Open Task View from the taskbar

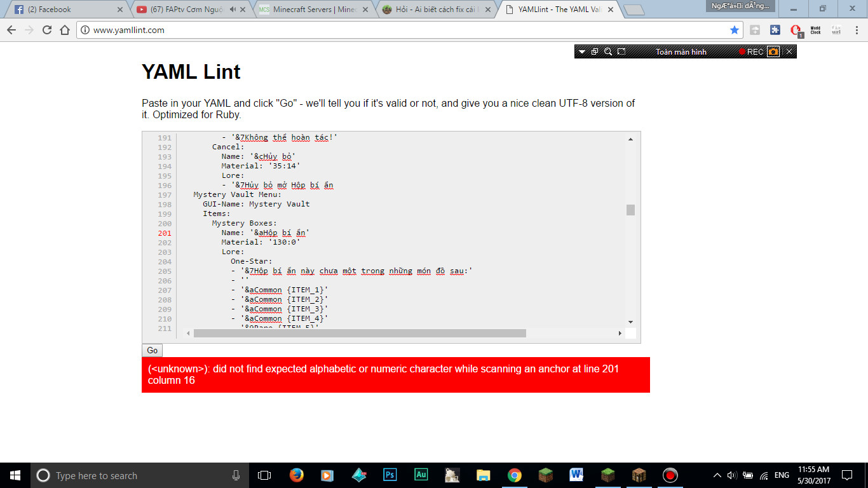point(264,475)
